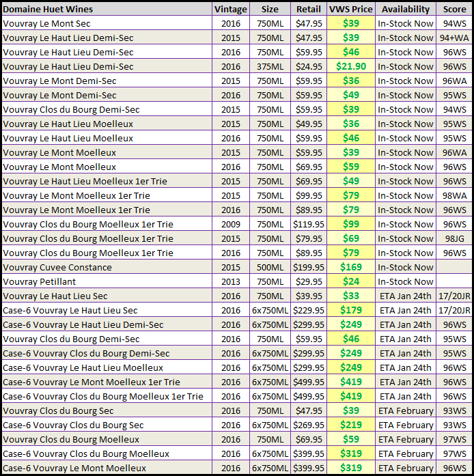
Task: Select the $229.95 retail price cell
Action: pyautogui.click(x=309, y=310)
